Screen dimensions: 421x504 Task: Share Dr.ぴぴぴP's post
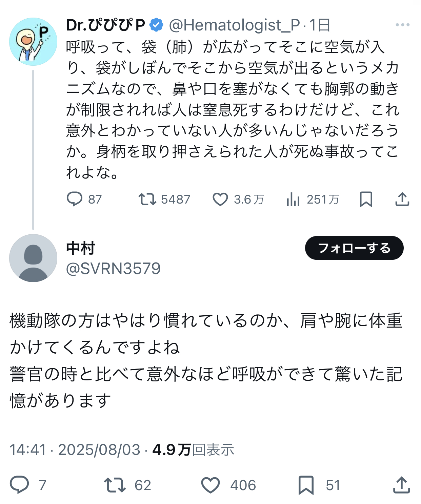[402, 199]
